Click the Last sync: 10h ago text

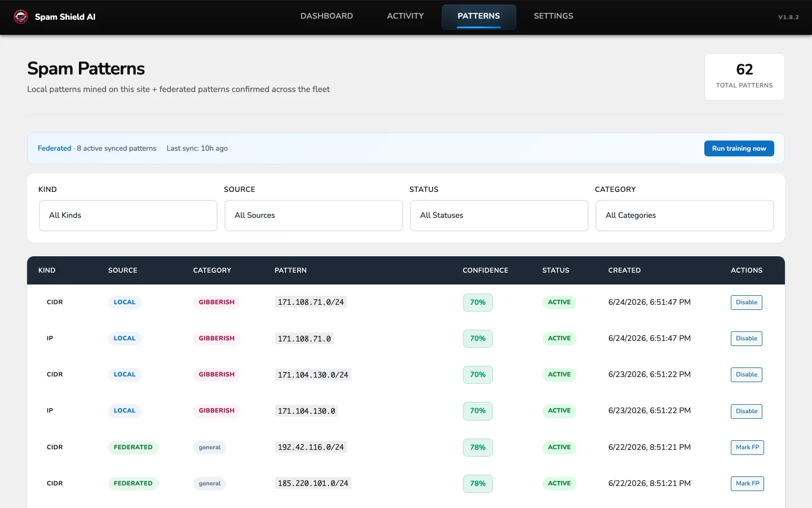[x=197, y=148]
